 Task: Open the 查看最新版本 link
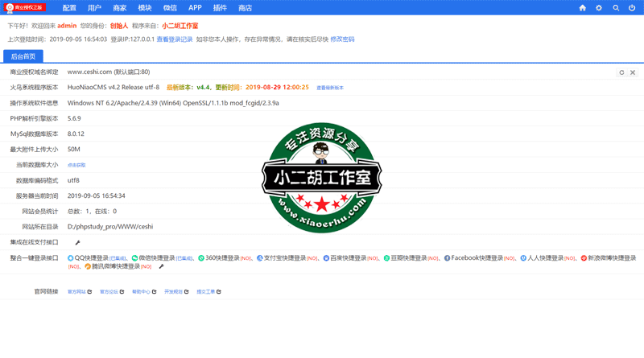329,88
